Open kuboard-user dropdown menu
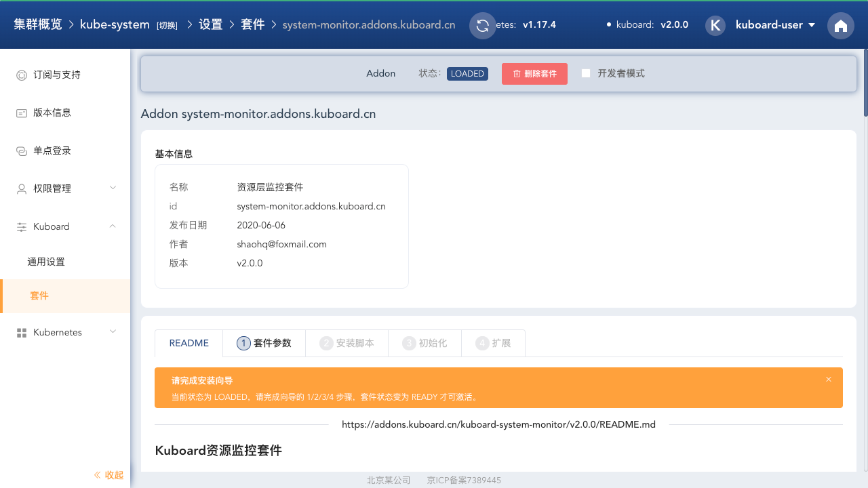 point(775,25)
